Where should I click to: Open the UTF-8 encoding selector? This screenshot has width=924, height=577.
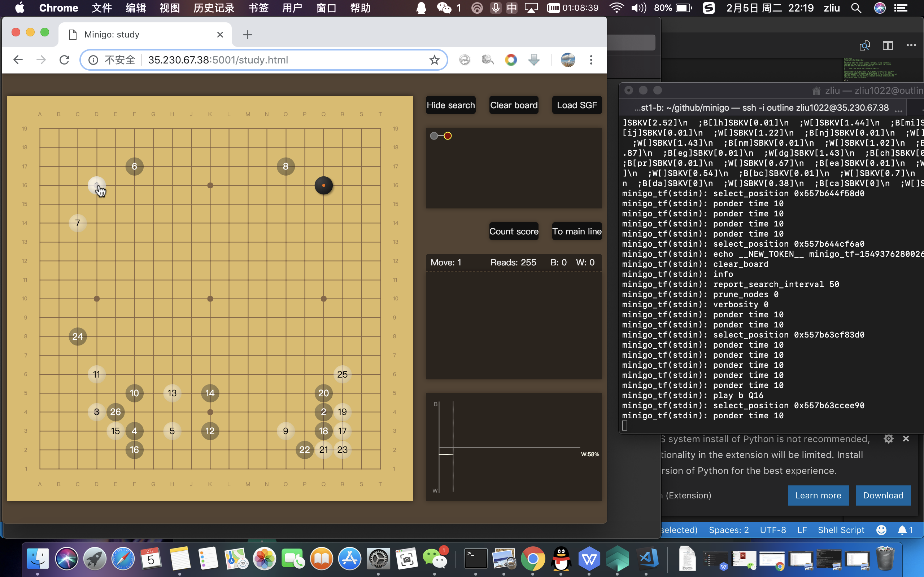[772, 530]
